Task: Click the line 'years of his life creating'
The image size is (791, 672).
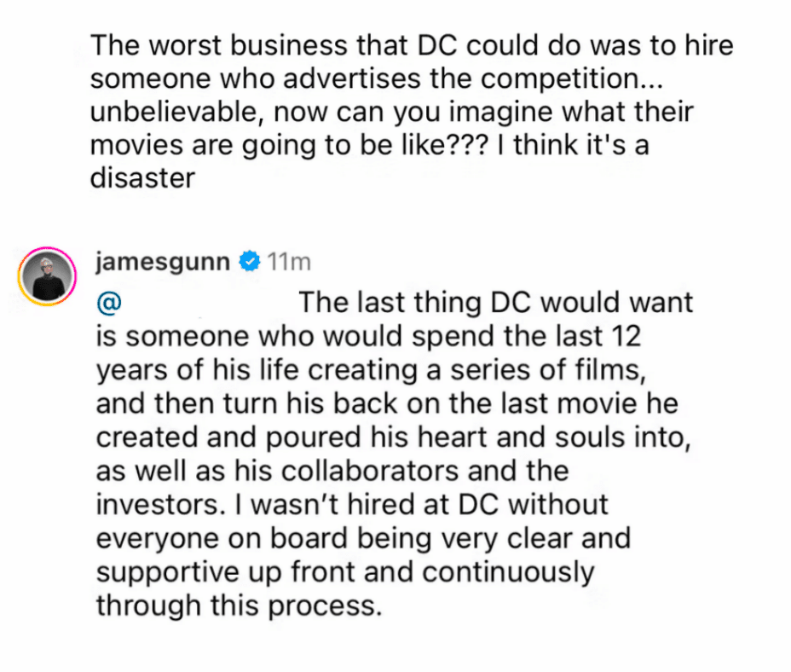Action: (x=372, y=370)
